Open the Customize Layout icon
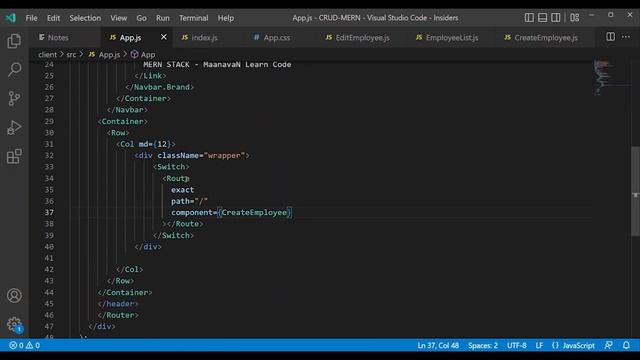 [575, 18]
